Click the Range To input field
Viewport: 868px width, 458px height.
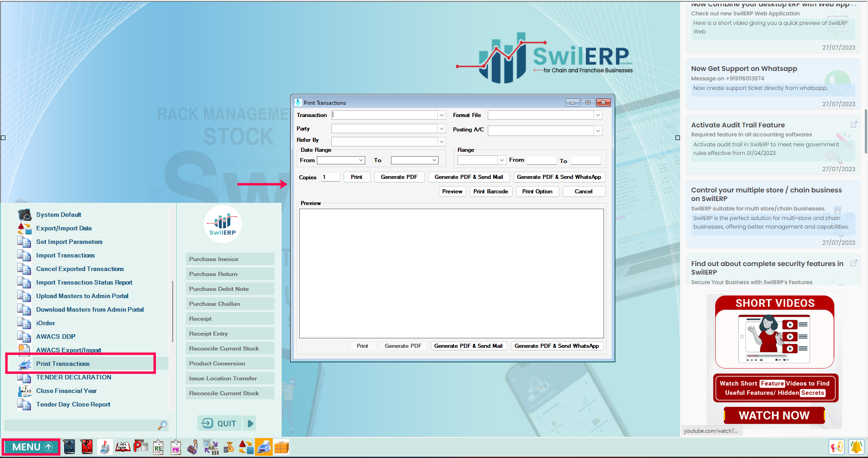click(x=585, y=160)
